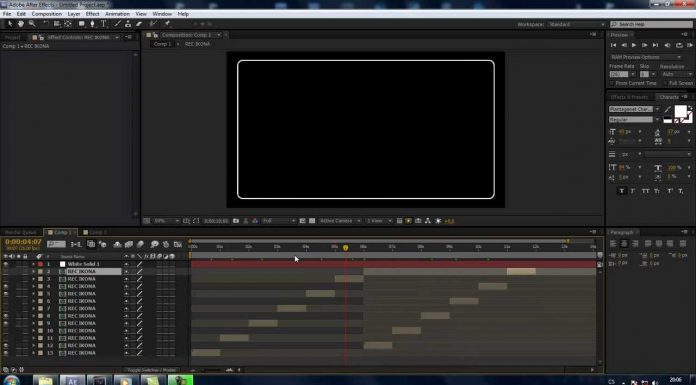The height and width of the screenshot is (385, 696).
Task: Open the Graph Editor in timeline
Action: [x=178, y=244]
